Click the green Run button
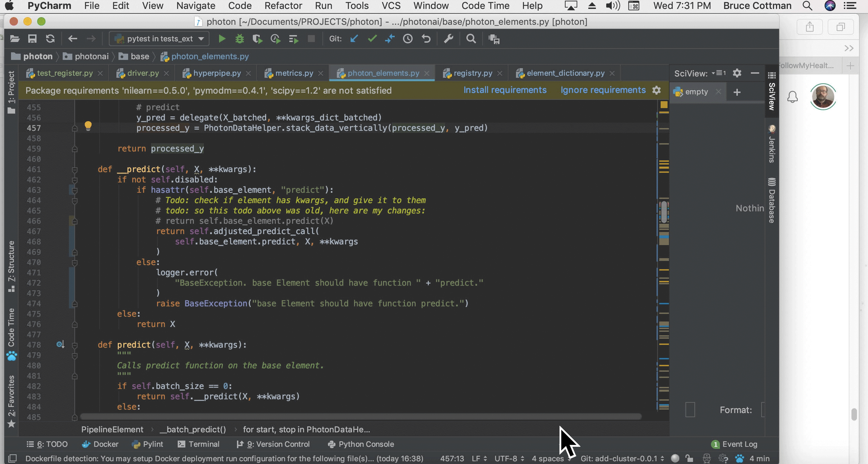868x464 pixels. [222, 39]
